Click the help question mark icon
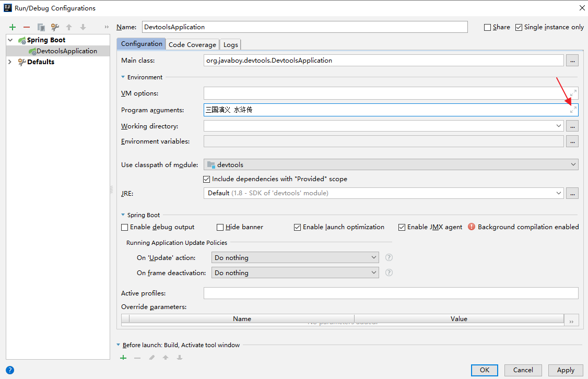The image size is (588, 379). (x=10, y=370)
